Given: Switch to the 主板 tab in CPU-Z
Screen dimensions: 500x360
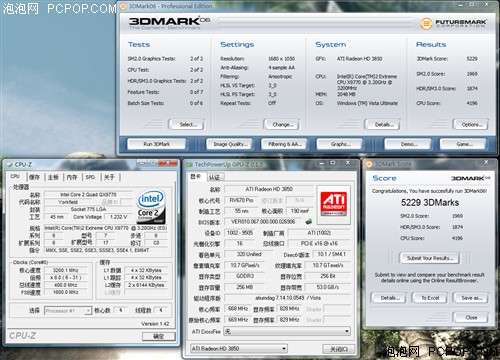Looking at the screenshot, I should point(53,177).
